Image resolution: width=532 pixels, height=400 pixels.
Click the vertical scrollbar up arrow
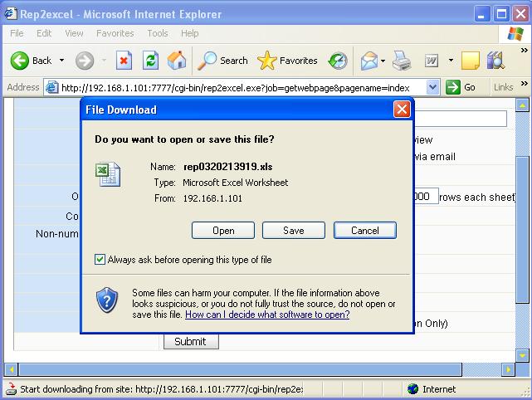[x=522, y=105]
